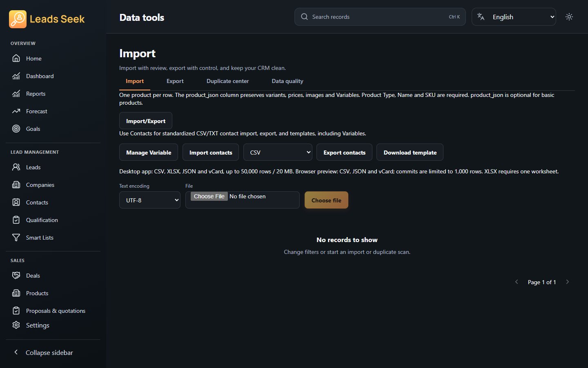This screenshot has width=588, height=368.
Task: Click the Settings gear icon
Action: pyautogui.click(x=16, y=325)
